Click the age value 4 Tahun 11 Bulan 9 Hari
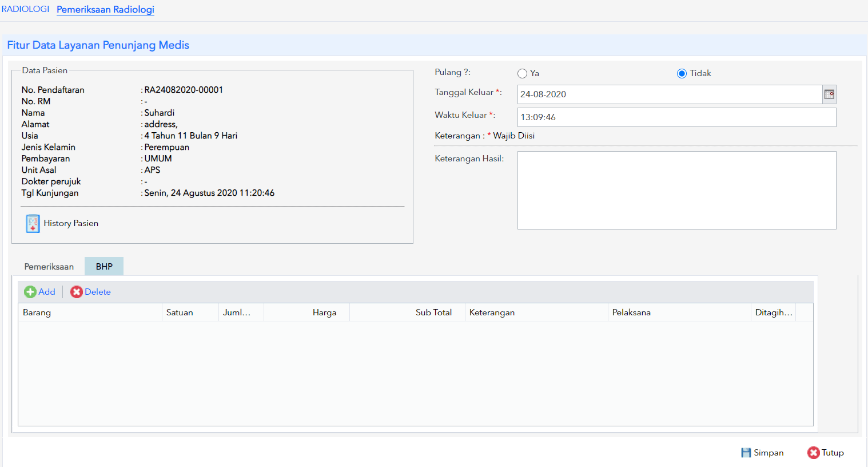 pos(191,136)
